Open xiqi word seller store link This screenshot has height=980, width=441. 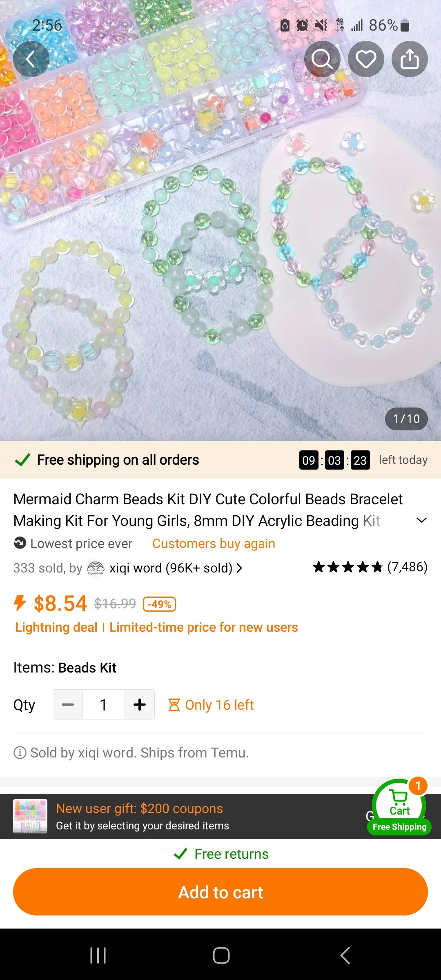(171, 568)
